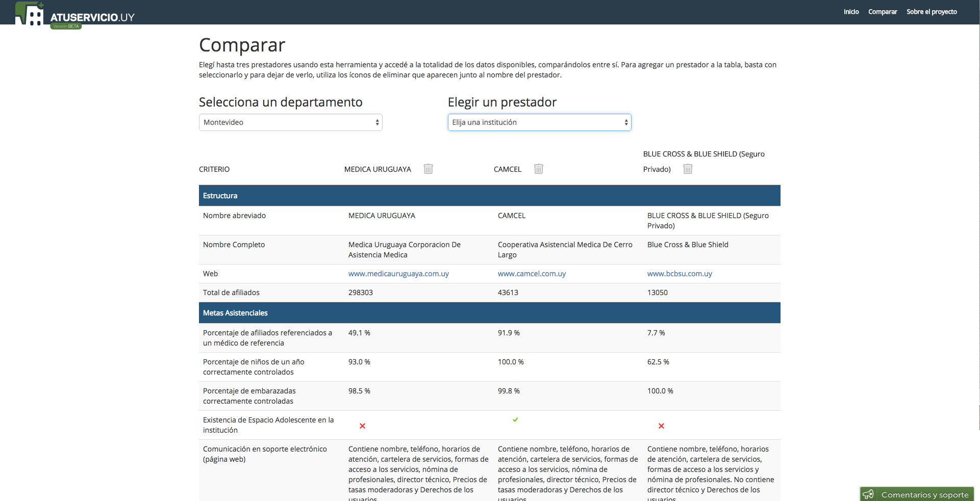This screenshot has width=980, height=501.
Task: Remove Blue Cross & Blue Shield via trash icon
Action: 688,169
